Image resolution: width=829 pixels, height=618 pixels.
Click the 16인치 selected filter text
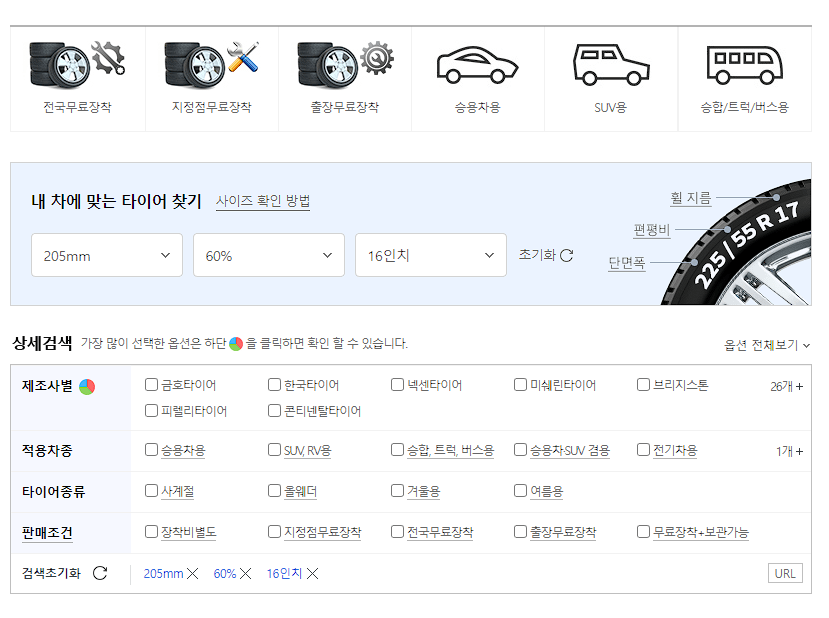(284, 574)
